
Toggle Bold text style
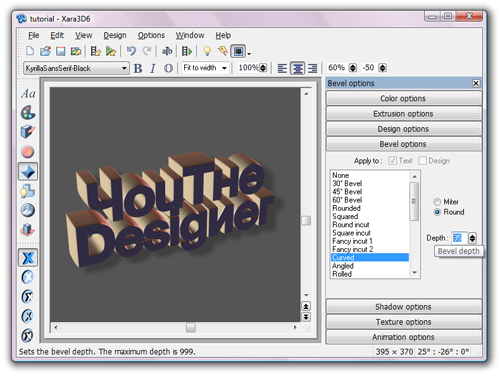tap(138, 68)
